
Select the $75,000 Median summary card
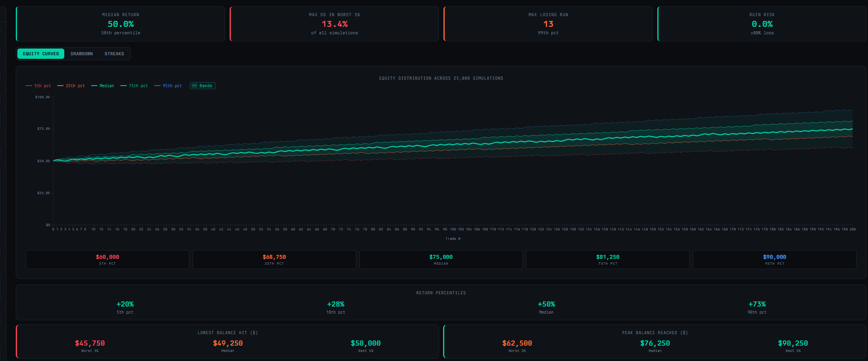pos(441,259)
